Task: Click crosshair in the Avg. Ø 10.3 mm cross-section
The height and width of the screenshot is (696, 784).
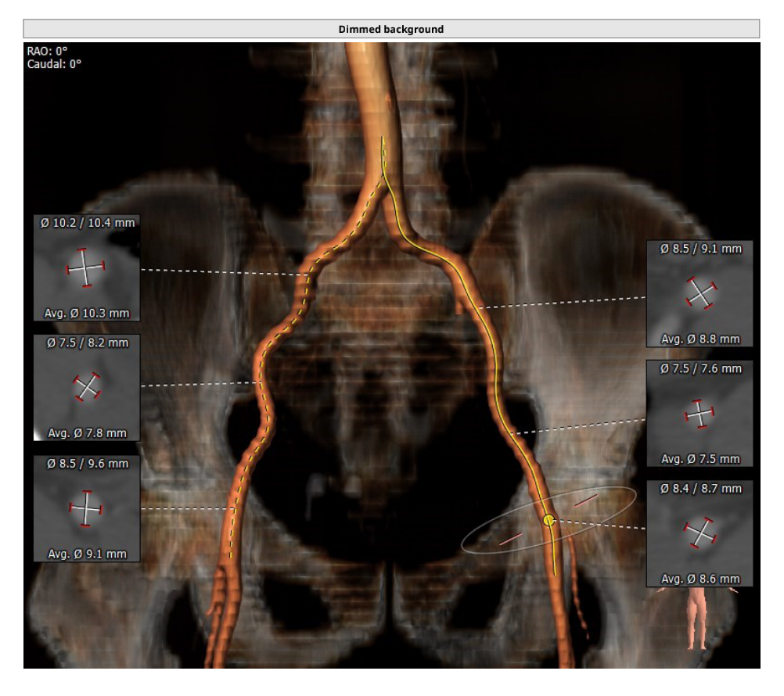Action: pyautogui.click(x=85, y=267)
